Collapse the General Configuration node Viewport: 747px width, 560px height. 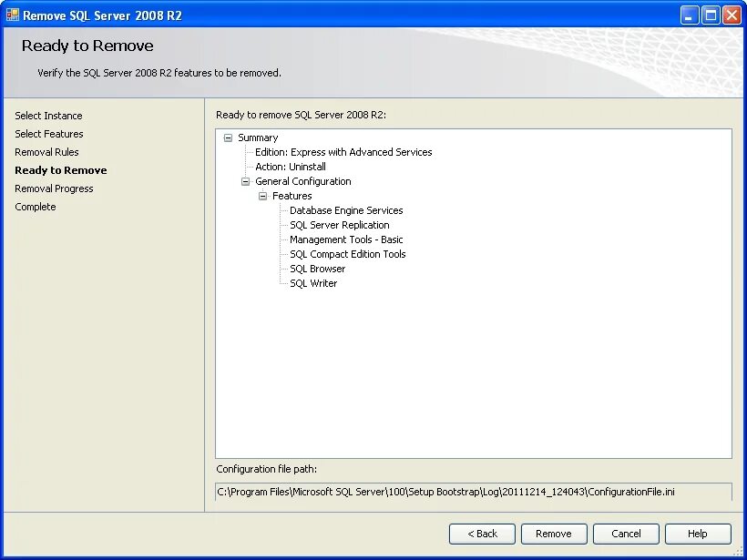point(245,181)
